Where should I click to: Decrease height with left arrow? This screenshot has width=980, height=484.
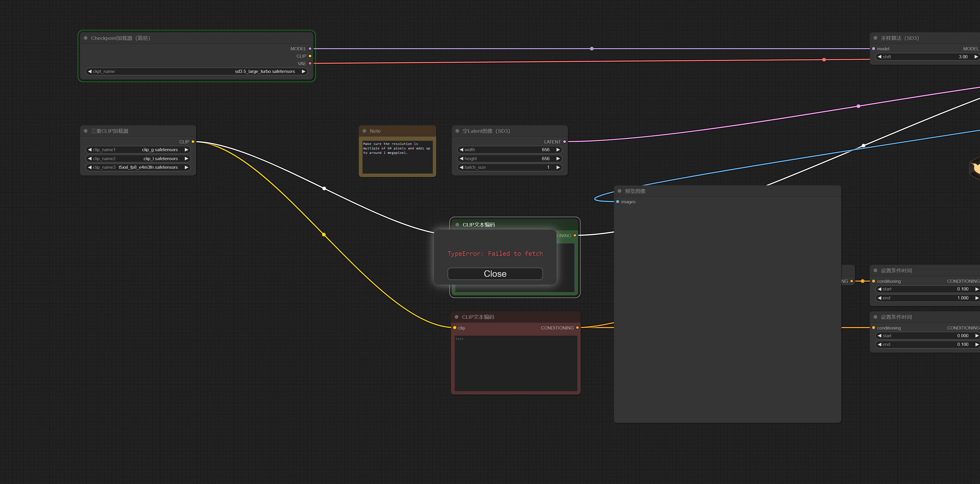(461, 158)
